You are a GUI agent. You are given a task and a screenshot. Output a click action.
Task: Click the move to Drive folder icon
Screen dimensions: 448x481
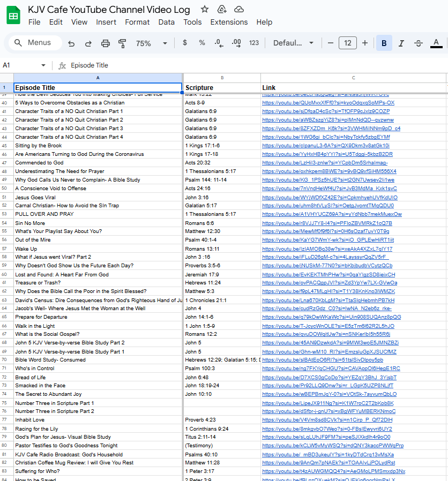point(221,10)
